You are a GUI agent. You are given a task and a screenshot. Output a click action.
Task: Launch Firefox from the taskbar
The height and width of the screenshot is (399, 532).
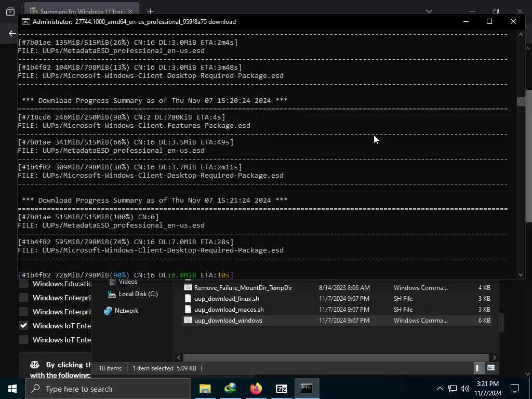point(256,389)
